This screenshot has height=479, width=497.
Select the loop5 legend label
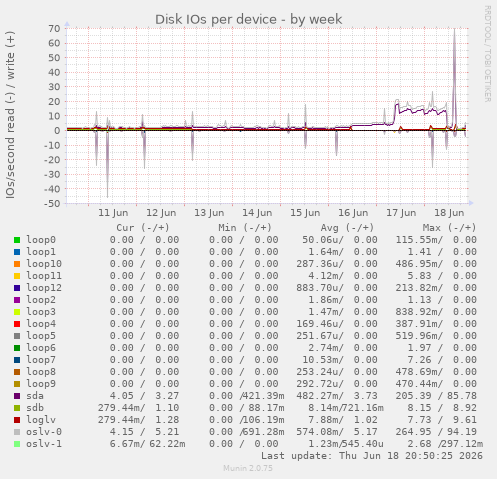41,336
